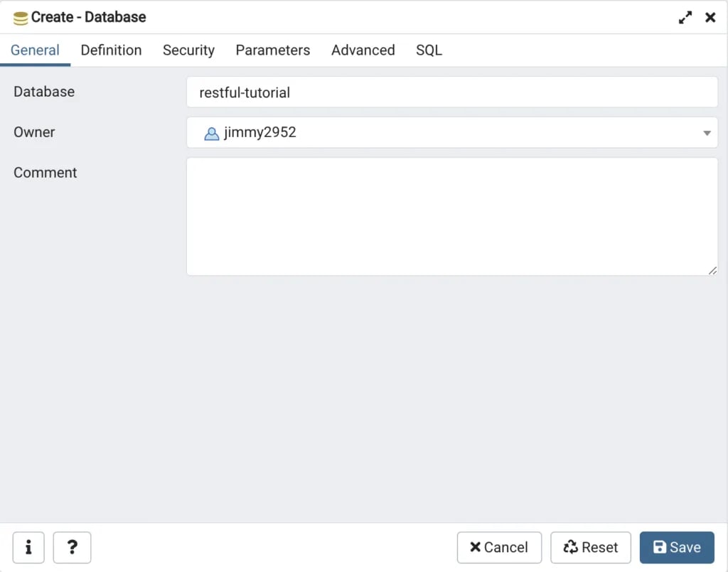
Task: Select the Security tab
Action: coord(188,50)
